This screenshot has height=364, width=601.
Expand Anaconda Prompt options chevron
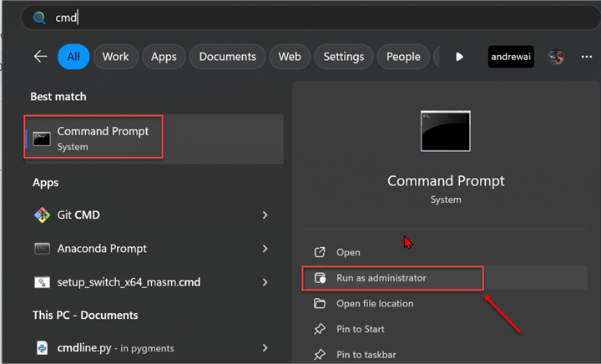click(265, 249)
